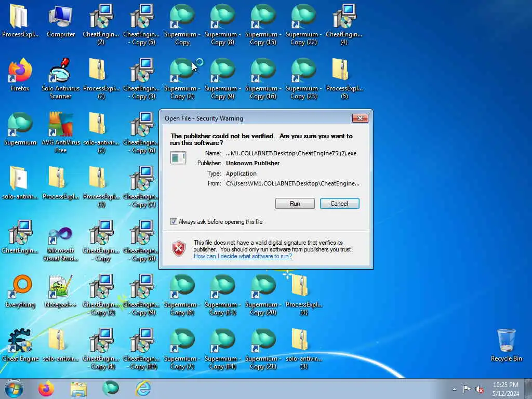
Task: Launch Firefox from the taskbar
Action: pos(46,389)
